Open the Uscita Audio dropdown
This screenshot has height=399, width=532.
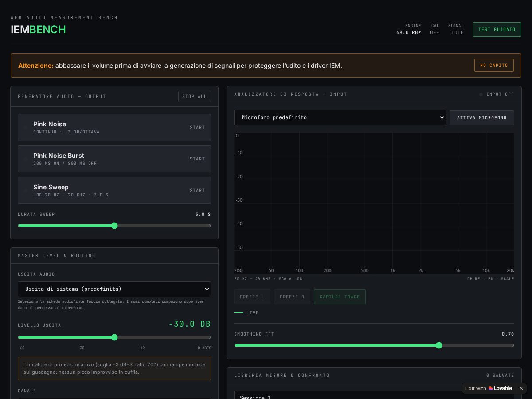coord(114,289)
